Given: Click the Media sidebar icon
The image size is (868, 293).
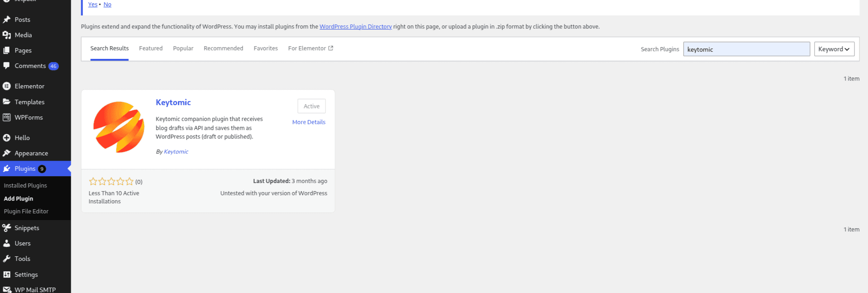Looking at the screenshot, I should [7, 35].
